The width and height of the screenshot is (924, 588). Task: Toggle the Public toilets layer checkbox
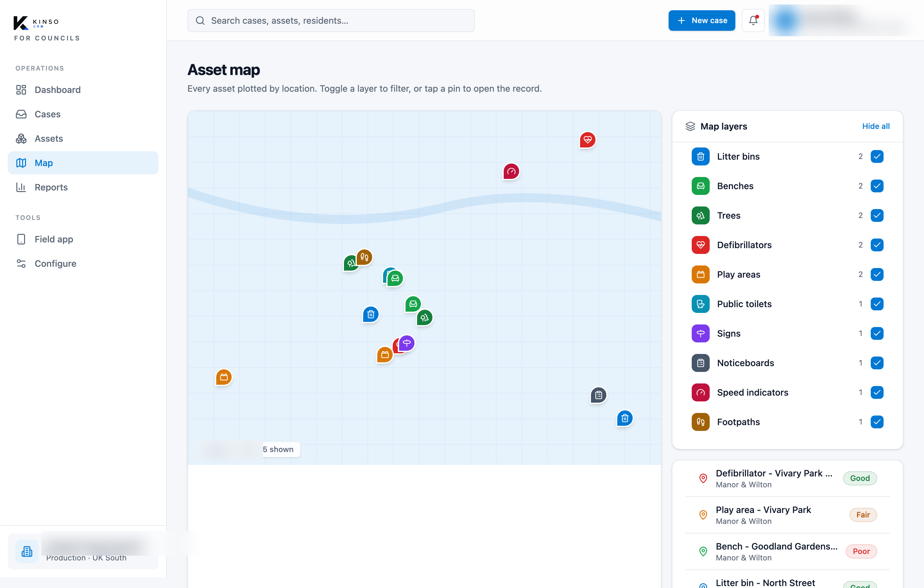click(x=877, y=304)
